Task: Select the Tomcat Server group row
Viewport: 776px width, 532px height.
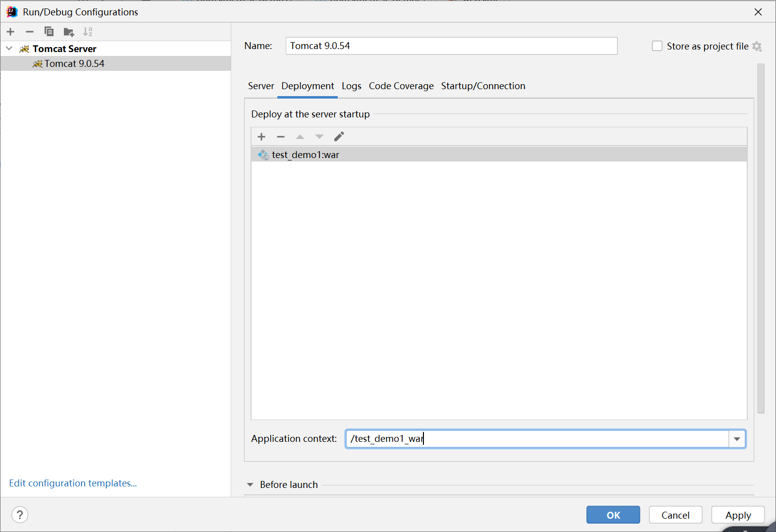Action: [116, 49]
